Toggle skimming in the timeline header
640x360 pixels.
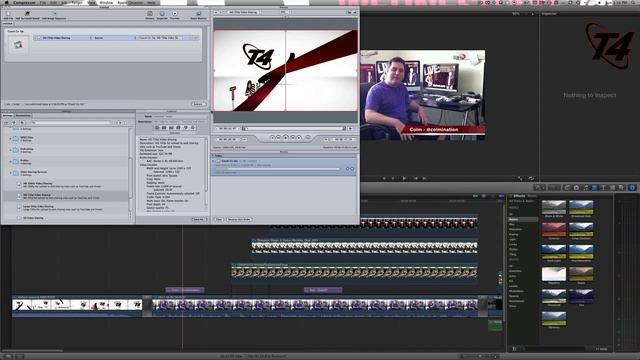[x=476, y=196]
